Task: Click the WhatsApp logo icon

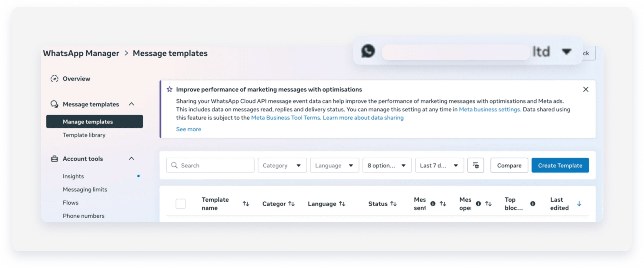Action: point(368,51)
